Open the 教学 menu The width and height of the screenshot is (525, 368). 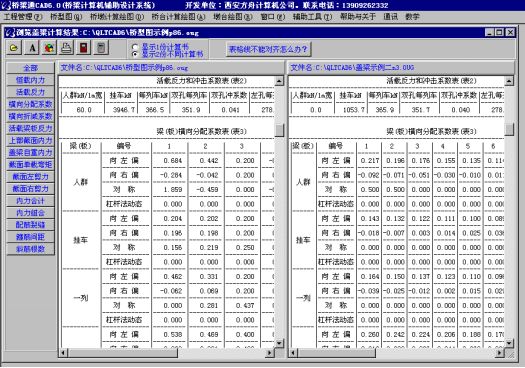[412, 16]
